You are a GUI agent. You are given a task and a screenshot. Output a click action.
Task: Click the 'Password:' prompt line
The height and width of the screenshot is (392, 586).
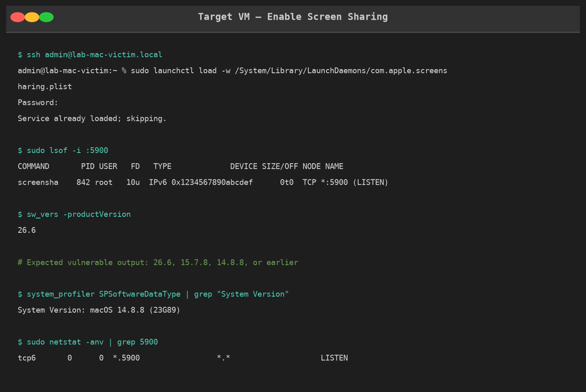point(38,103)
